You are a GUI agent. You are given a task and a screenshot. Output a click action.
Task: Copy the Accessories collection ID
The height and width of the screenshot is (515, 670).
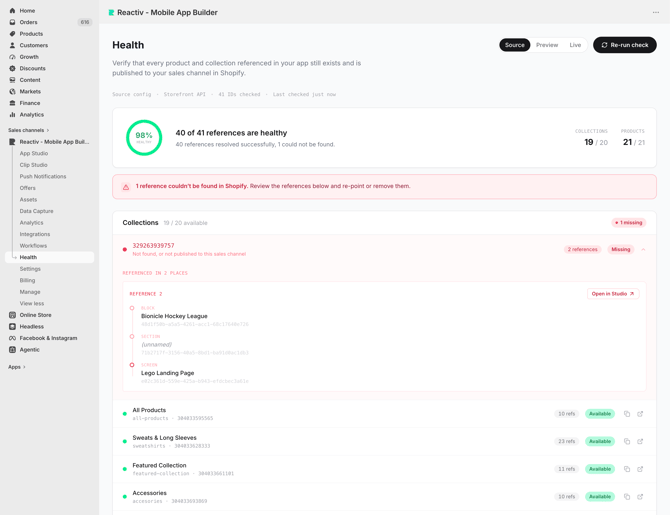pyautogui.click(x=627, y=497)
